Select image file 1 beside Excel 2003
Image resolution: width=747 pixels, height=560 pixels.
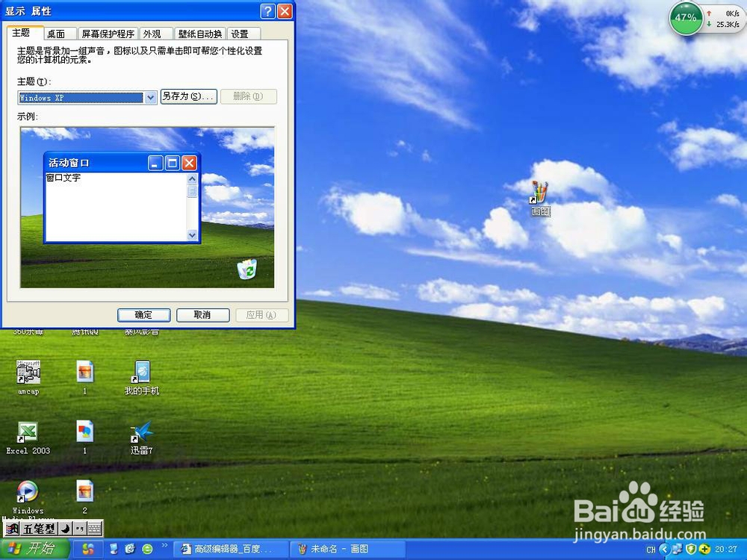85,438
